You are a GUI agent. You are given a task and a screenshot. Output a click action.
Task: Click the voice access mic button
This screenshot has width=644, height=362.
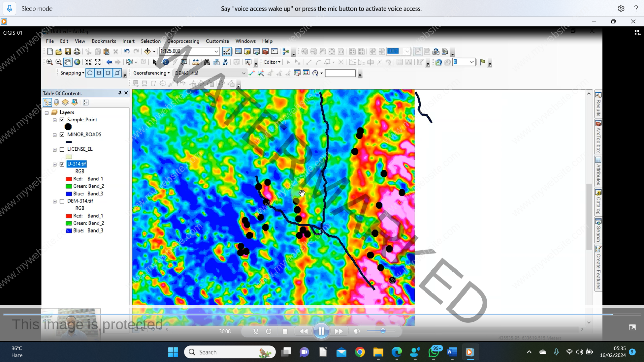pos(9,8)
